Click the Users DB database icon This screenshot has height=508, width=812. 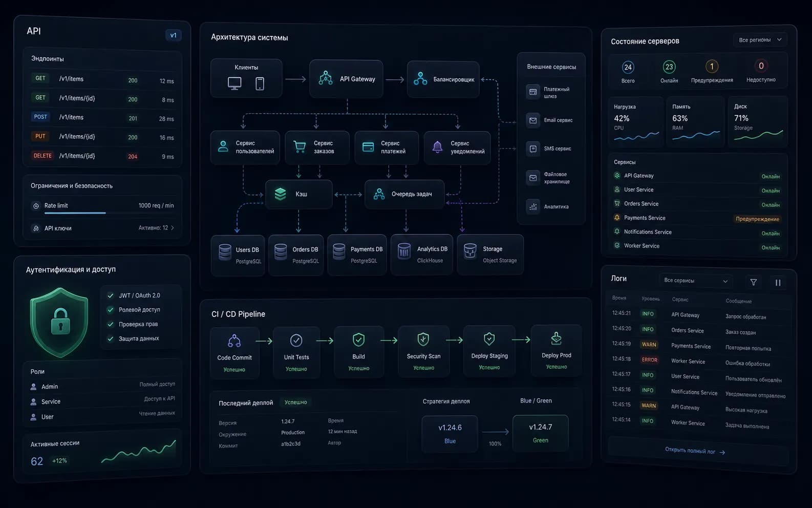tap(225, 252)
